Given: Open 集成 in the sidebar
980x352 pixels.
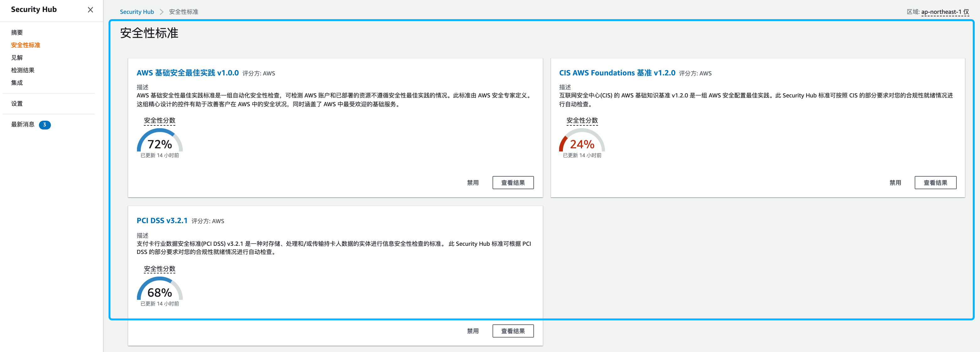Looking at the screenshot, I should [x=17, y=83].
